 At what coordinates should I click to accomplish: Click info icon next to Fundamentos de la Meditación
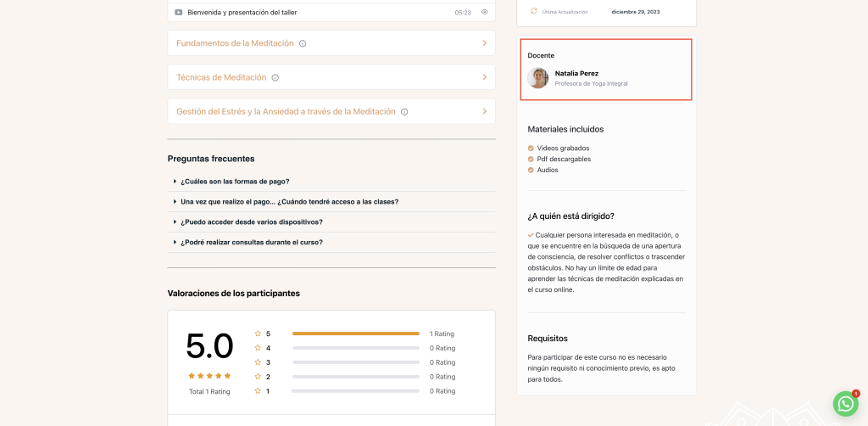(x=303, y=43)
